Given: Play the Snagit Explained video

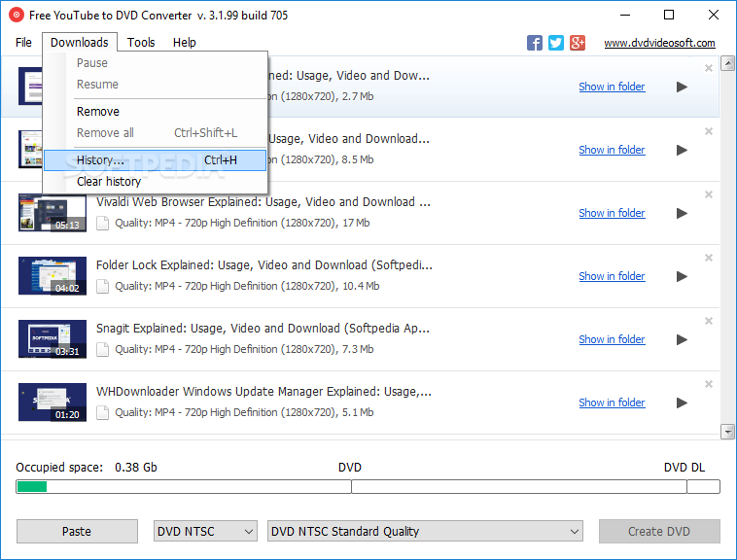Looking at the screenshot, I should click(682, 339).
